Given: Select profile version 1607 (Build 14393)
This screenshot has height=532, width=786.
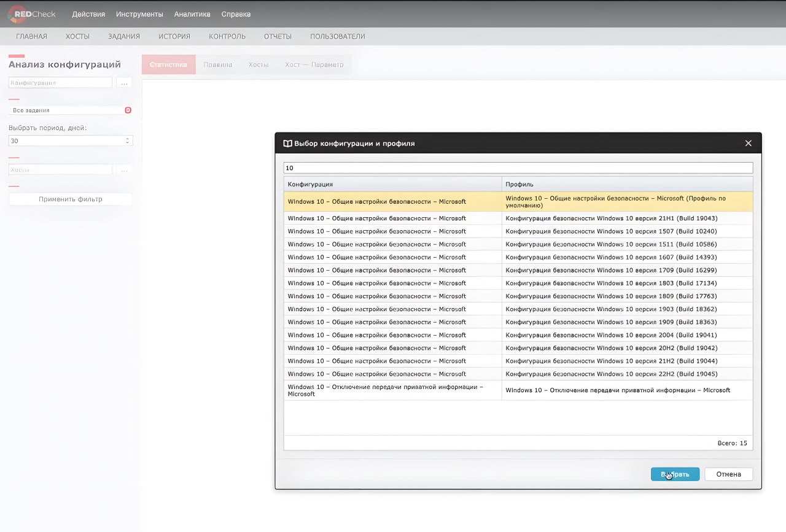Looking at the screenshot, I should coord(518,257).
